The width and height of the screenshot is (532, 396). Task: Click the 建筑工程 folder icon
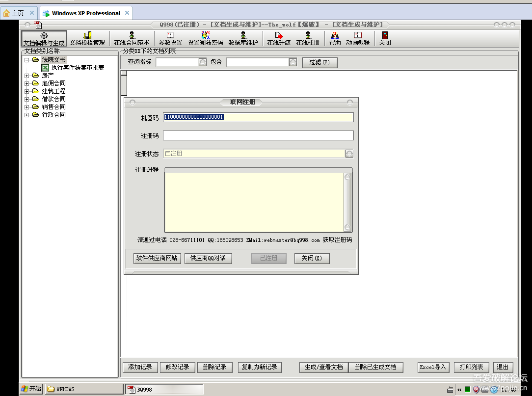(36, 91)
